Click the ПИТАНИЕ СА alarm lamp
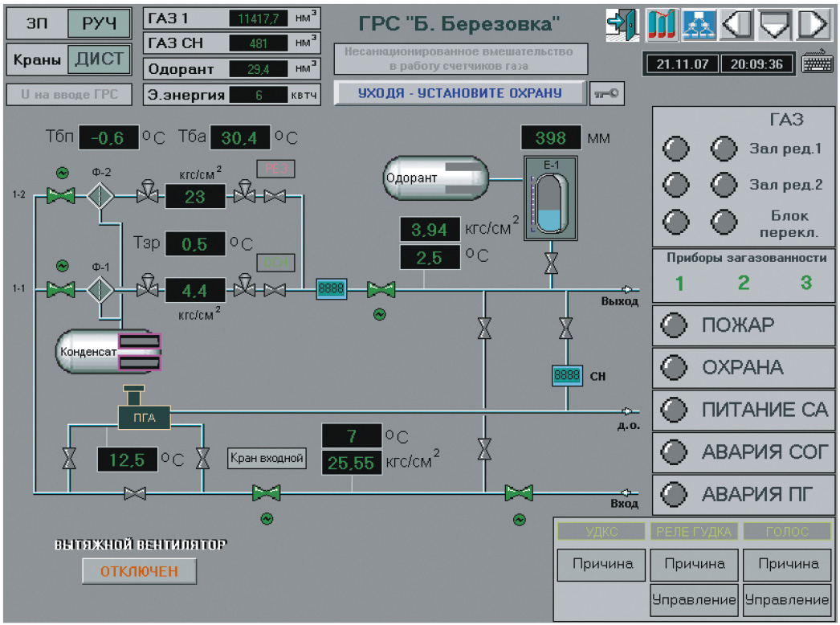This screenshot has height=625, width=840. tap(674, 410)
